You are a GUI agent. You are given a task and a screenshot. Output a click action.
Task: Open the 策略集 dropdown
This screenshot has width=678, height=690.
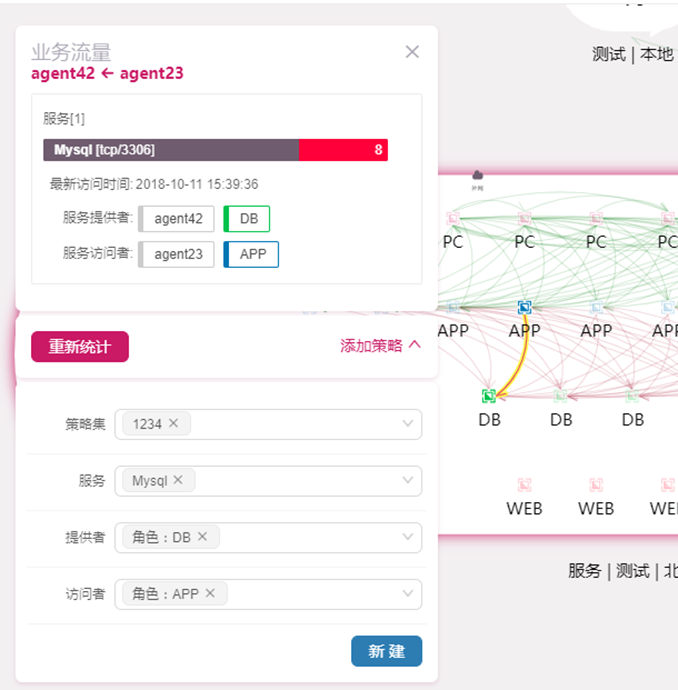(x=407, y=424)
